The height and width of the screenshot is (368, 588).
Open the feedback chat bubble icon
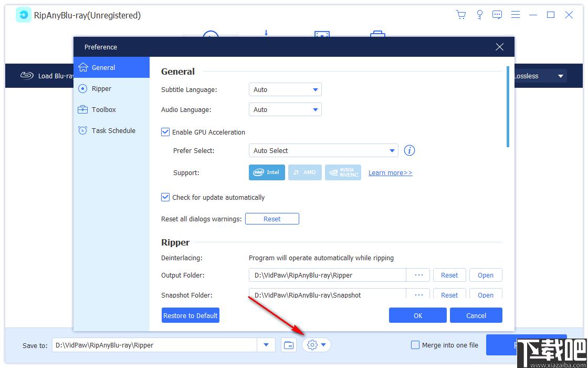[x=497, y=15]
